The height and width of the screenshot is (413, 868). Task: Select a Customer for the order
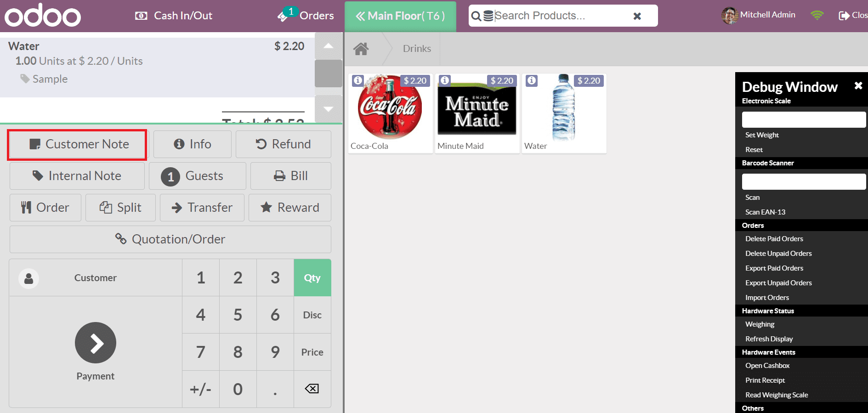(x=96, y=278)
